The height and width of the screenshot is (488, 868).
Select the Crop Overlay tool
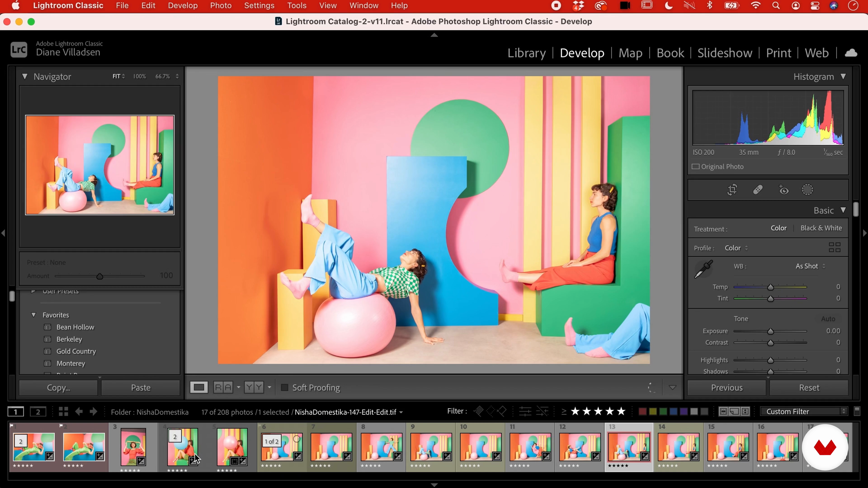click(732, 190)
